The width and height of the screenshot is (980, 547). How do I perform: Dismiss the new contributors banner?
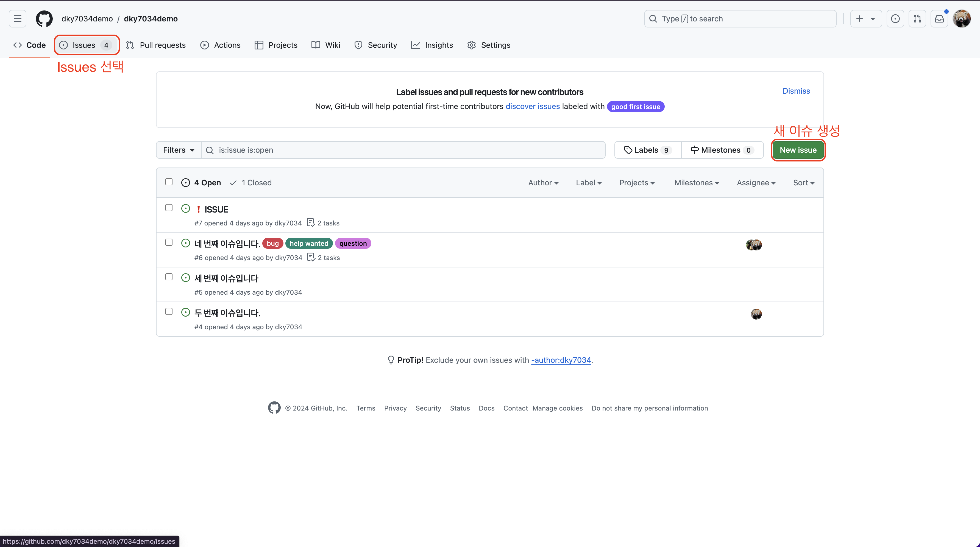click(x=796, y=91)
